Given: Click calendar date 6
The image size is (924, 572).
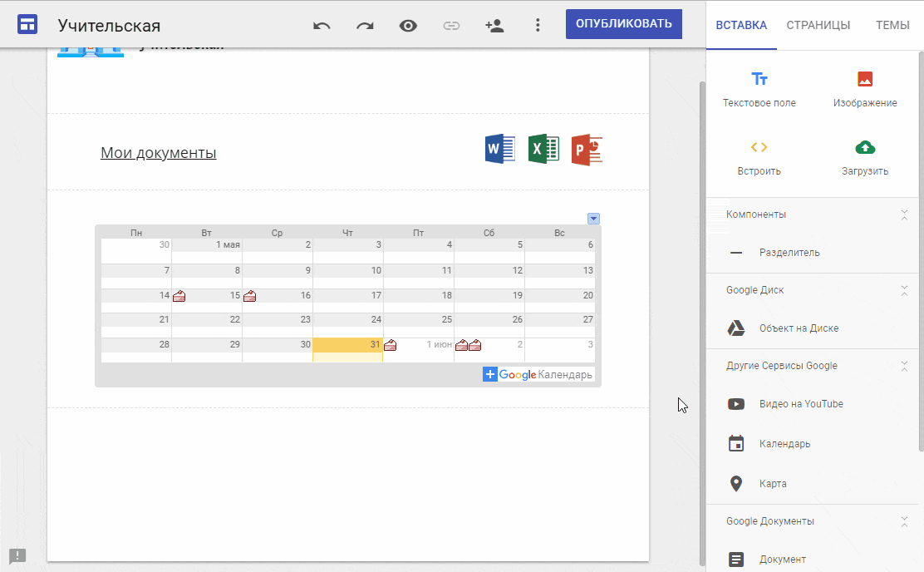Looking at the screenshot, I should [560, 250].
